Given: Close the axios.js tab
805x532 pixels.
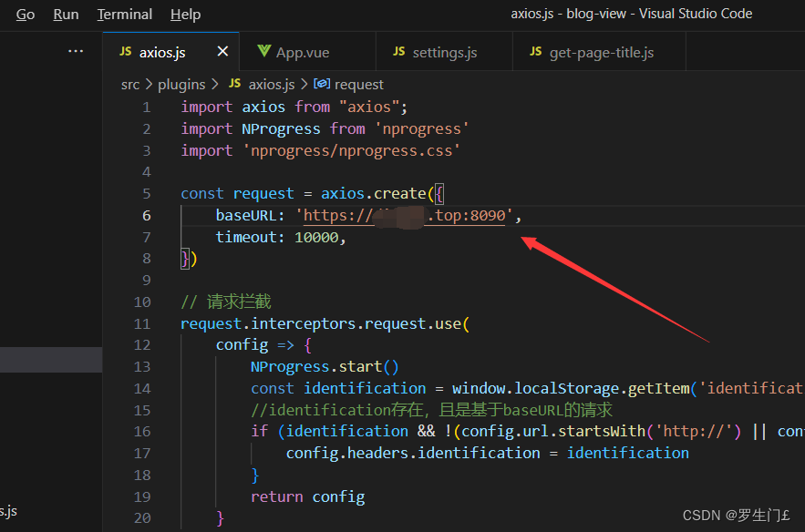Looking at the screenshot, I should (x=222, y=51).
